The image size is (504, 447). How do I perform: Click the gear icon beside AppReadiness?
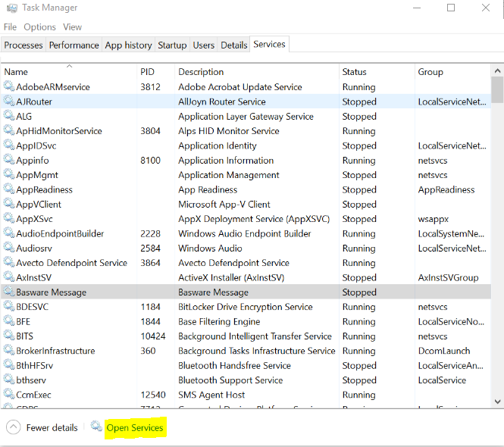[9, 189]
